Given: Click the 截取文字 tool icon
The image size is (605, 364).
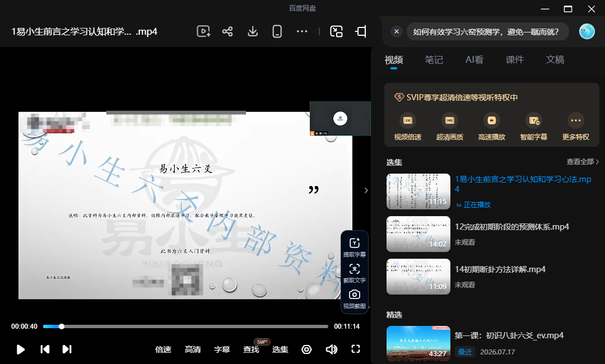Looking at the screenshot, I should click(354, 273).
